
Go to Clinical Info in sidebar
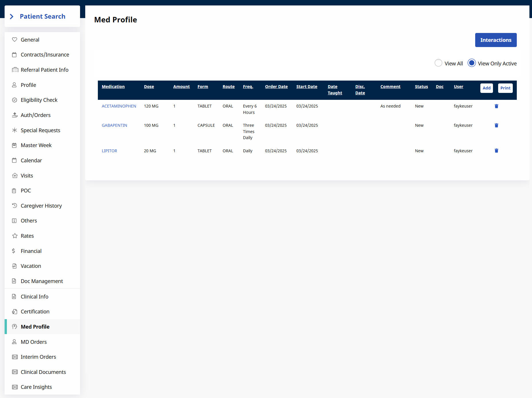click(34, 296)
